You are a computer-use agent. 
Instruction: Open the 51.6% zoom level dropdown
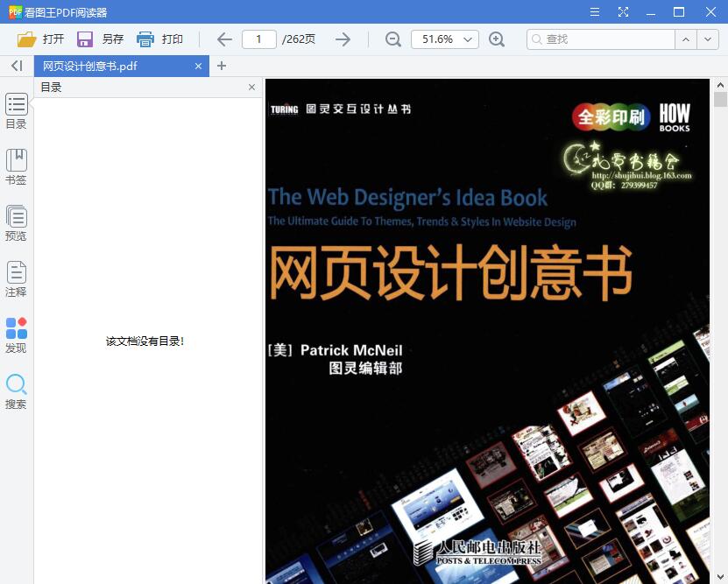(445, 39)
